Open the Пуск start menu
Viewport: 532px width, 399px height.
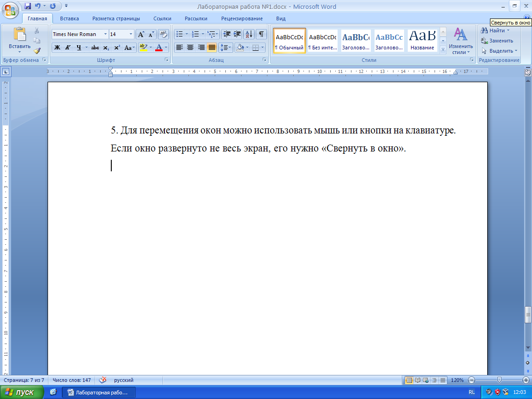(22, 393)
